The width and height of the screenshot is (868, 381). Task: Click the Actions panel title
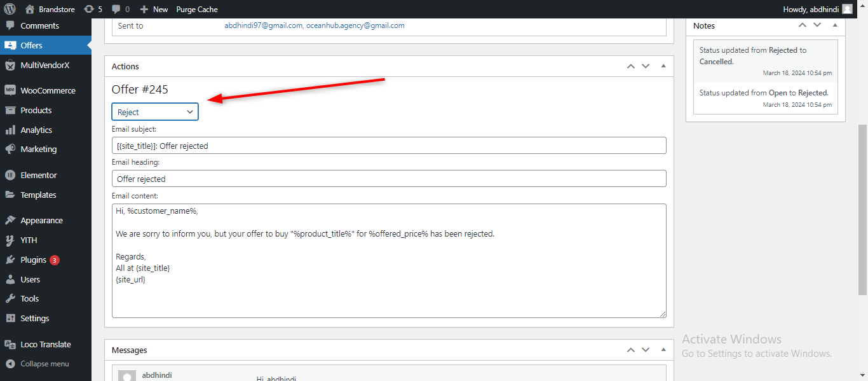(x=125, y=66)
